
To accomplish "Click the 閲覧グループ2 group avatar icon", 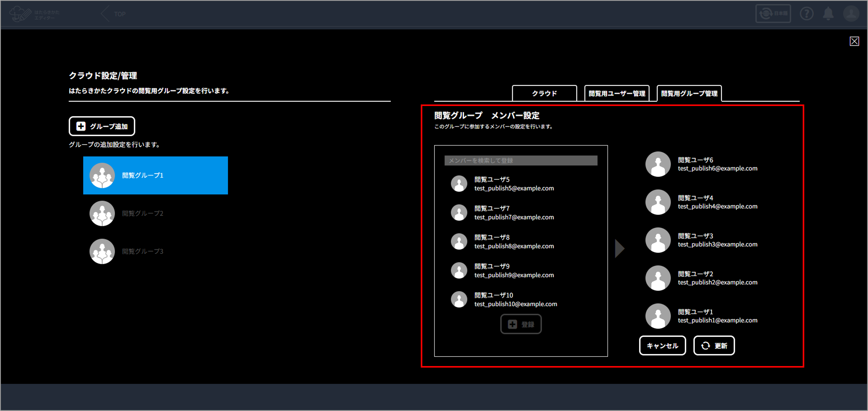I will click(x=102, y=213).
